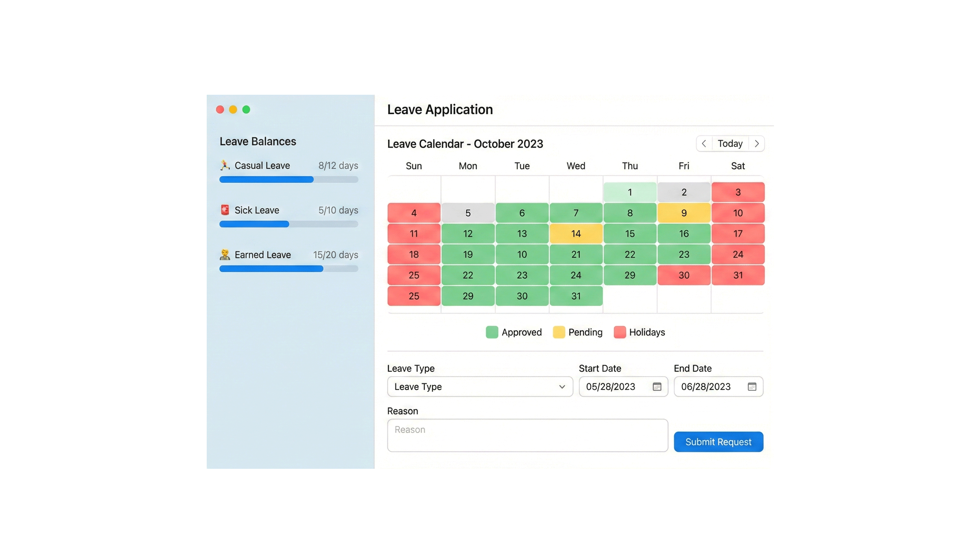Select pending day 9 on the calendar
This screenshot has height=535, width=980.
tap(683, 213)
